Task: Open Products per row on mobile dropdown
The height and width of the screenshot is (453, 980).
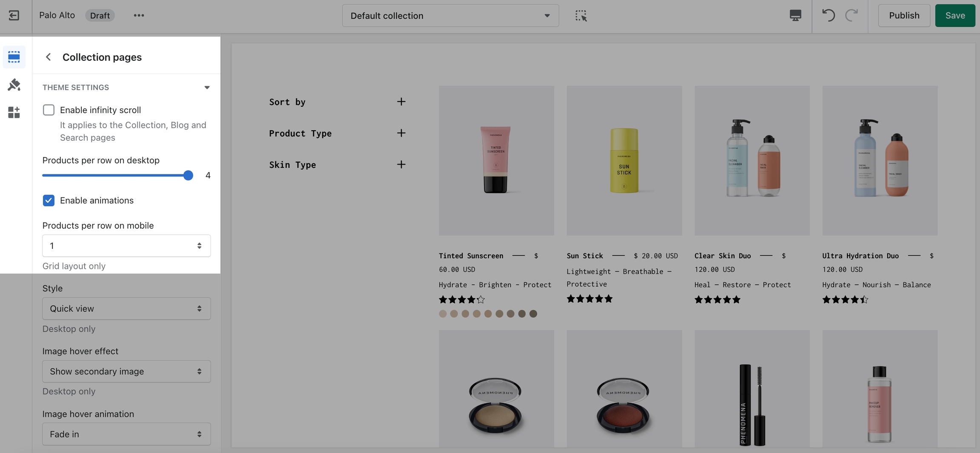Action: coord(126,246)
